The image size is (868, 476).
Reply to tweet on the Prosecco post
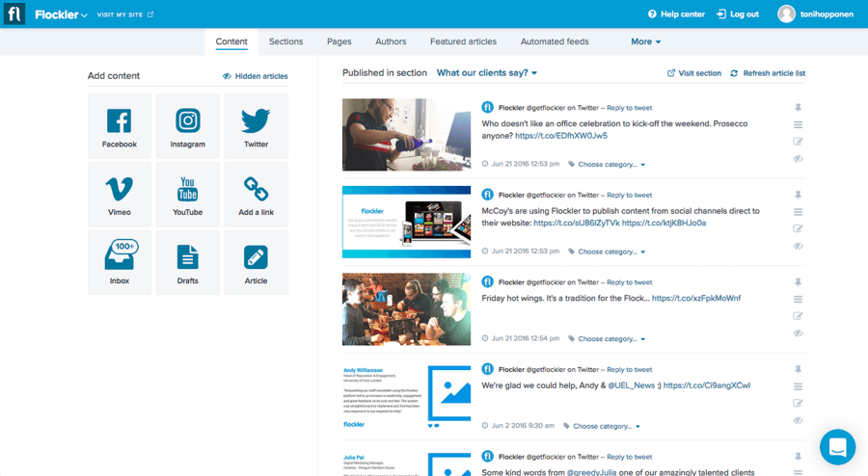pos(630,108)
